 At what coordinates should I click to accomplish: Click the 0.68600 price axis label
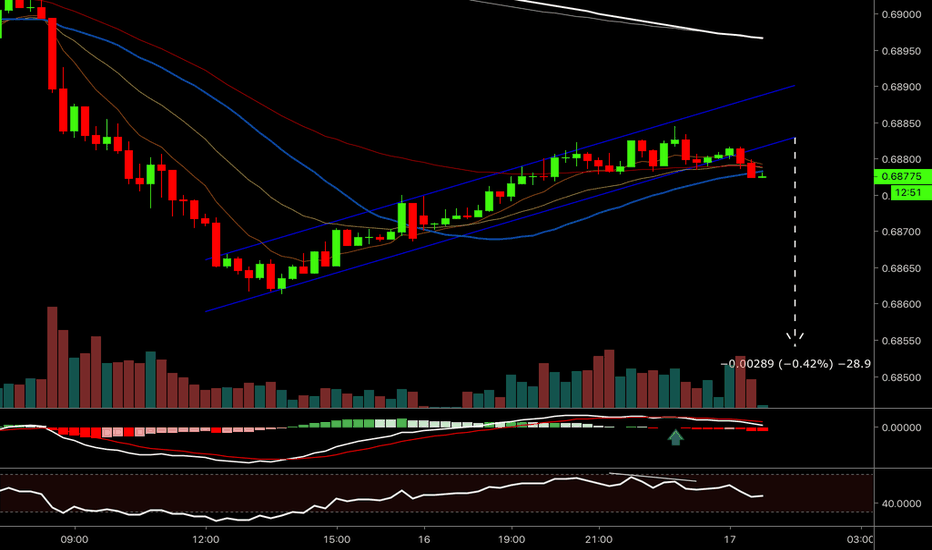902,304
